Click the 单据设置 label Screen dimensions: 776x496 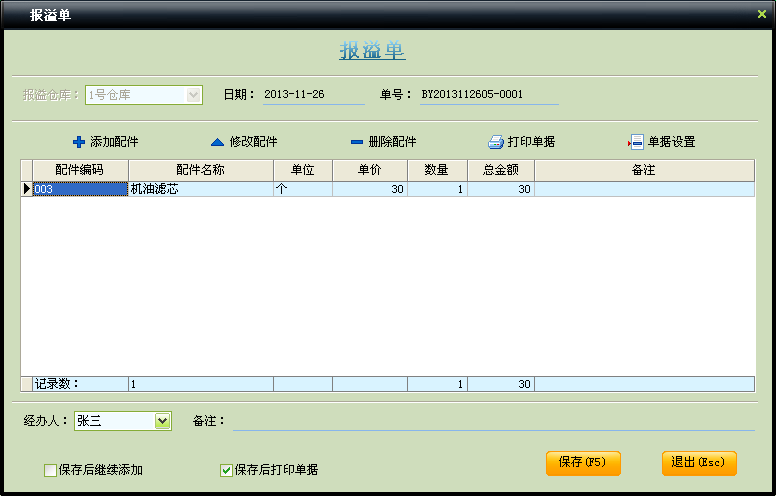pyautogui.click(x=672, y=142)
